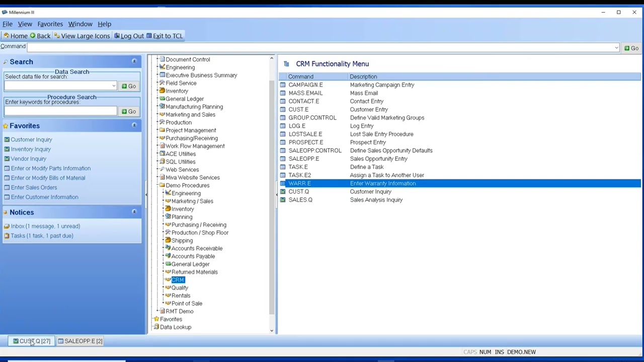644x362 pixels.
Task: Click Go button for Procedure Search
Action: pyautogui.click(x=128, y=111)
